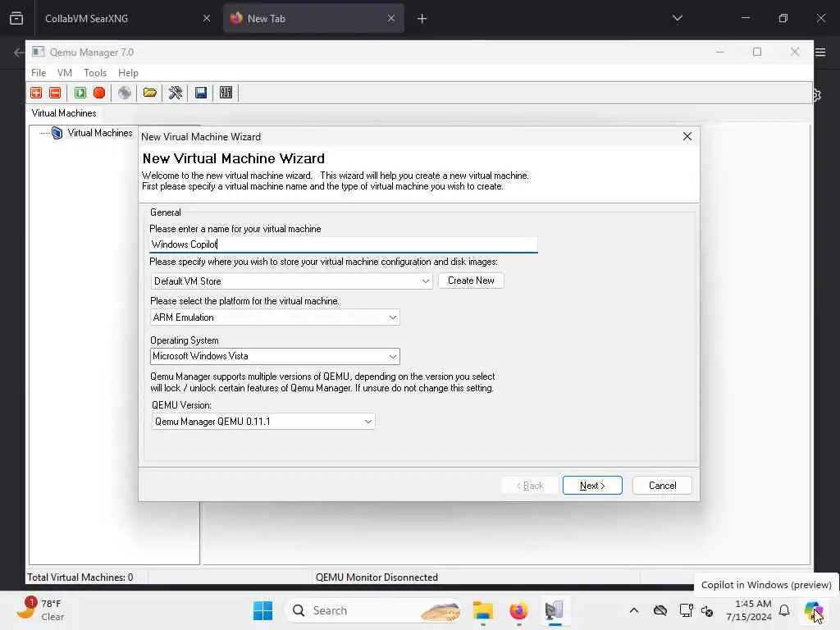Close the New Virtual Machine Wizard dialog
The image size is (840, 630).
click(687, 137)
